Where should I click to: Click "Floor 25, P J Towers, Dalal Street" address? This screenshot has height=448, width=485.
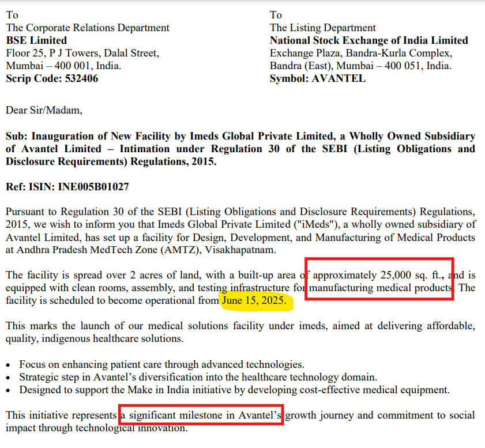click(x=82, y=53)
